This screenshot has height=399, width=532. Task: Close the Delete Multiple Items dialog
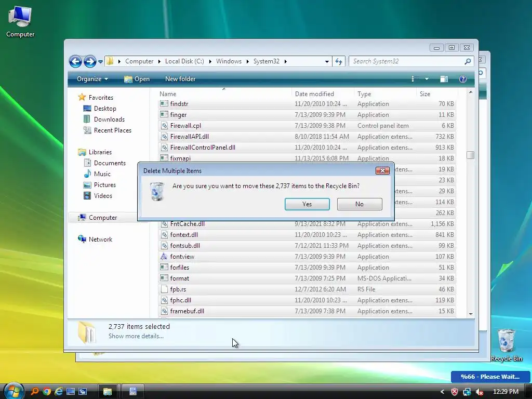tap(382, 170)
